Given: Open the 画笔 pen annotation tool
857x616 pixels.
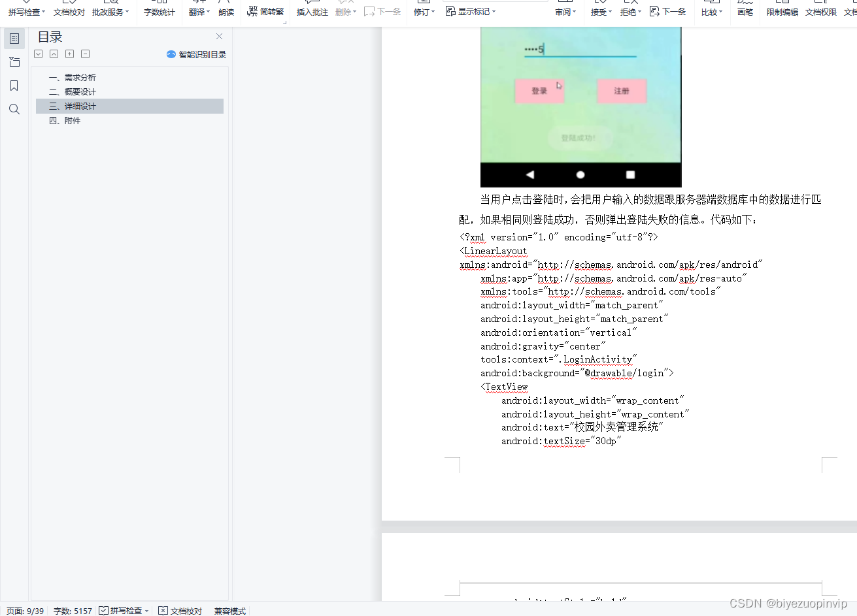Looking at the screenshot, I should (x=745, y=11).
